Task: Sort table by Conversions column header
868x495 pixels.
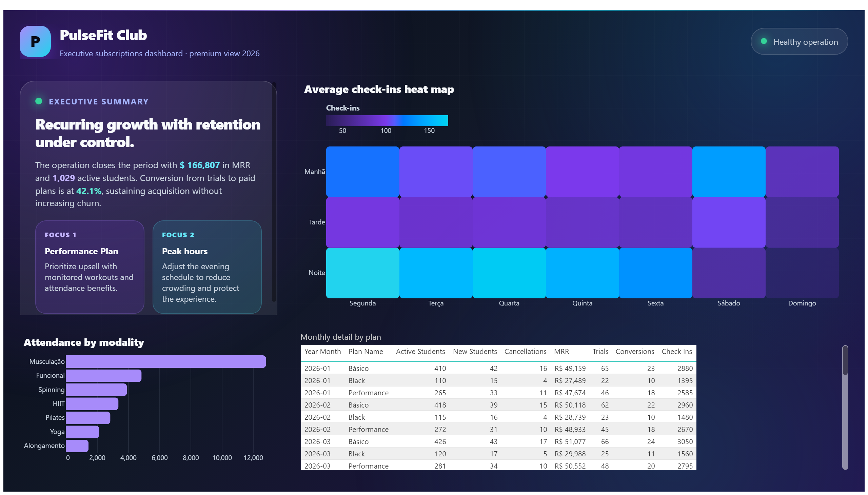Action: [x=635, y=352]
